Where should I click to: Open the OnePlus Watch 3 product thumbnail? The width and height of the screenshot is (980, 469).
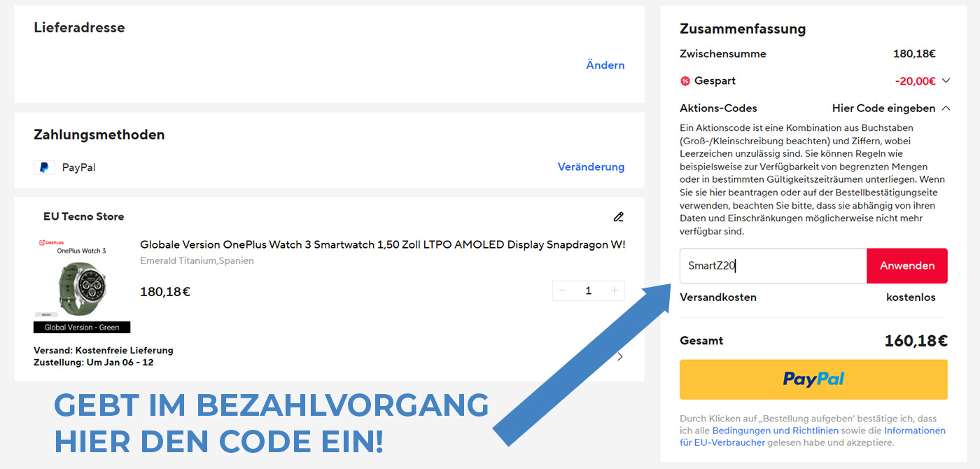pyautogui.click(x=82, y=286)
